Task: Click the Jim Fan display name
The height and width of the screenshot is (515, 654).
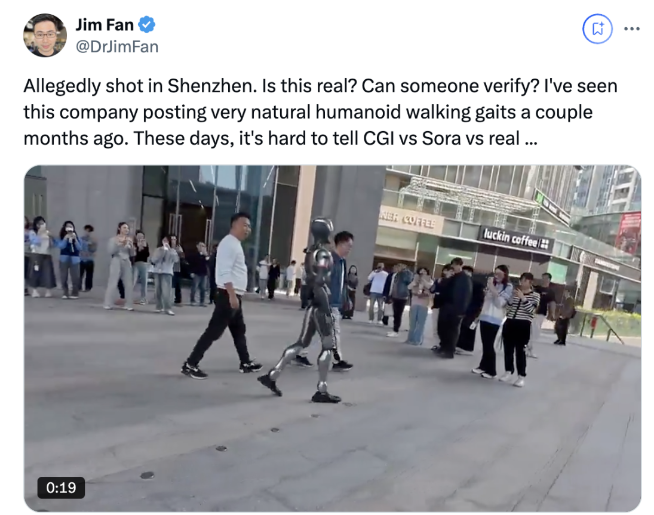Action: pos(104,25)
